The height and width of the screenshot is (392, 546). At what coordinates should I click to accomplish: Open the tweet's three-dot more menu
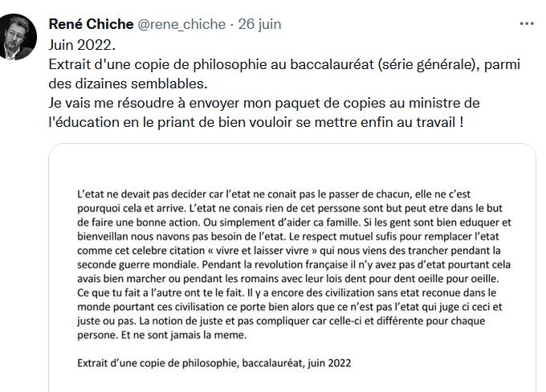[x=526, y=25]
